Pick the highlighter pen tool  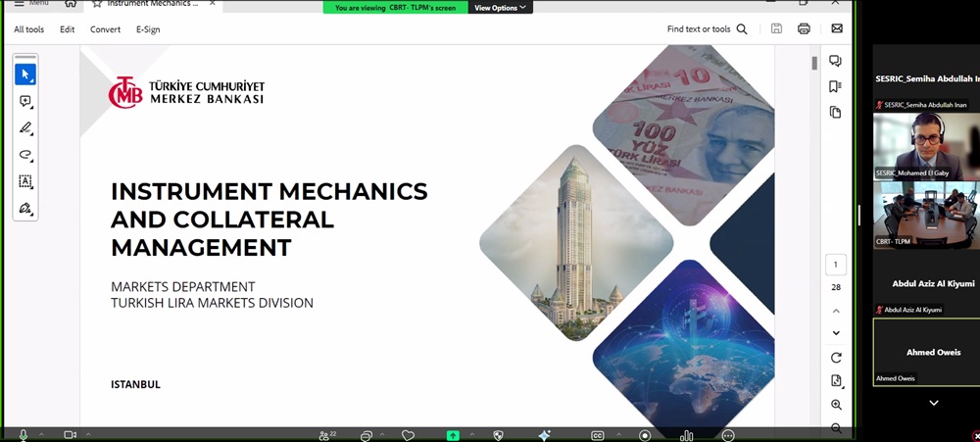click(25, 128)
